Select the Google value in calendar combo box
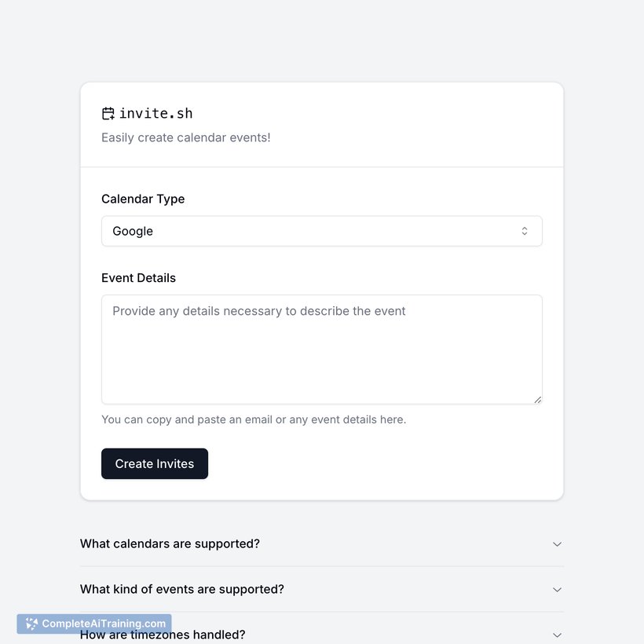The image size is (644, 644). pyautogui.click(x=133, y=231)
